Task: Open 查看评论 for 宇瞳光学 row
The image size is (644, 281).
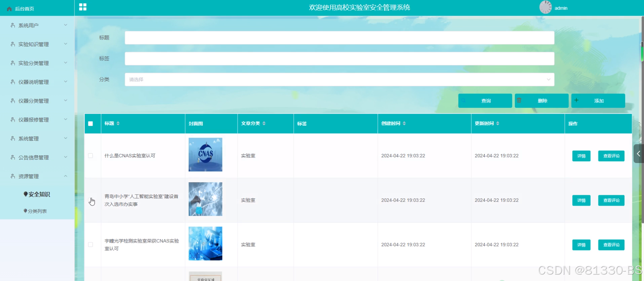Action: (x=611, y=245)
